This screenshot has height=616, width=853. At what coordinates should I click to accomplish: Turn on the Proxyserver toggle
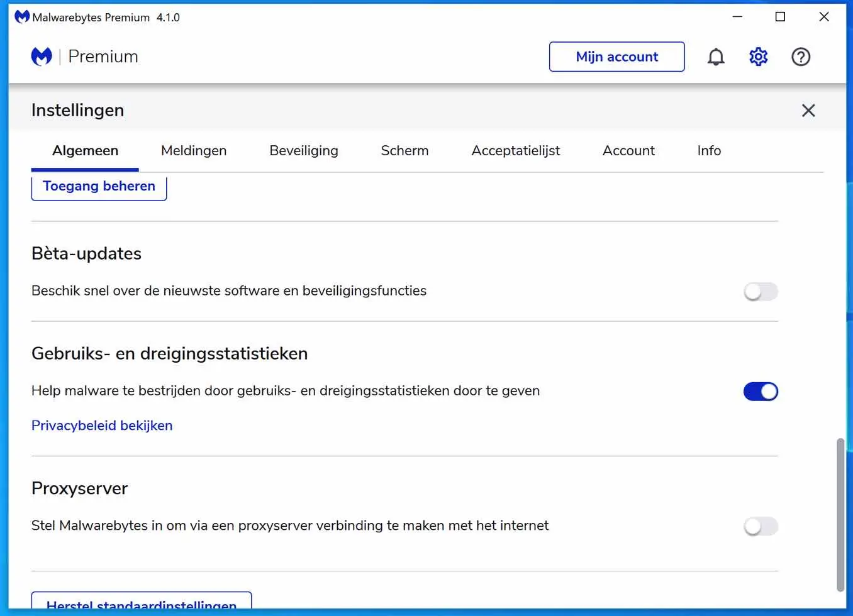click(x=761, y=526)
